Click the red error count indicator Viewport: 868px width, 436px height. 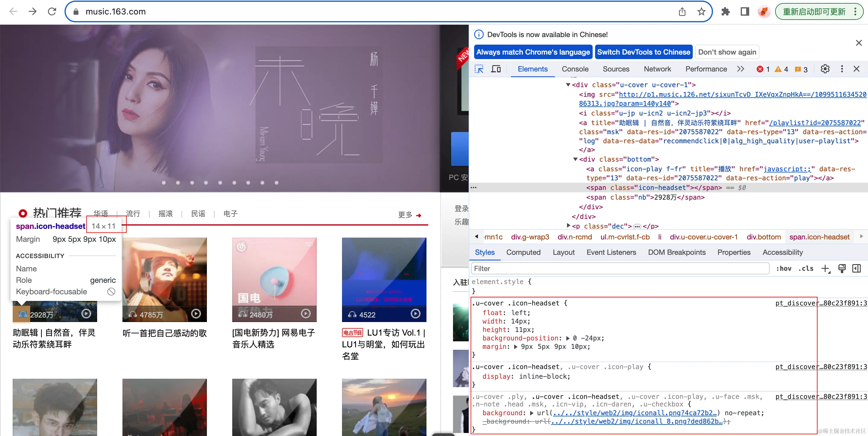point(763,69)
